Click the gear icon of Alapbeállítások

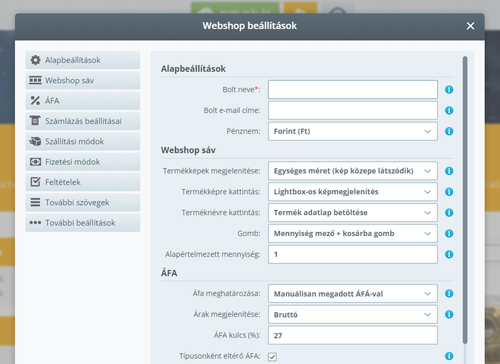(35, 60)
